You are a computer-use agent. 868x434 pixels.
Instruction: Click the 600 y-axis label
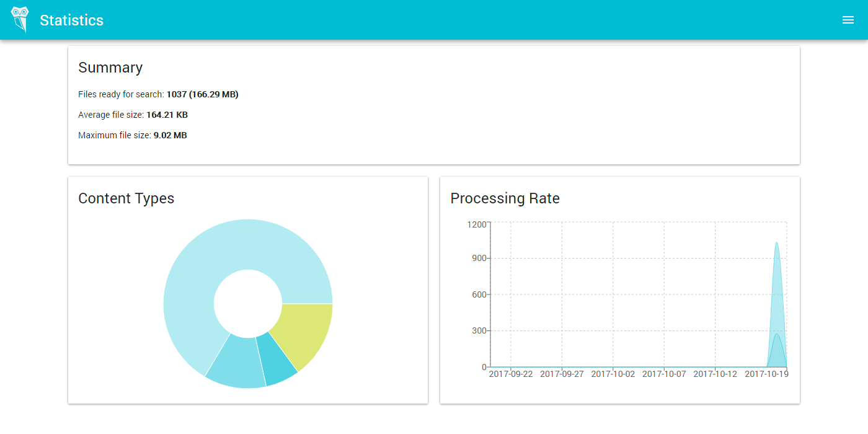pyautogui.click(x=479, y=294)
